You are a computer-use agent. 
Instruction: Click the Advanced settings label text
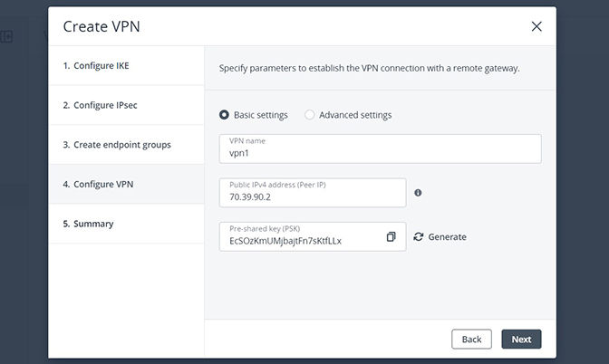(x=355, y=115)
